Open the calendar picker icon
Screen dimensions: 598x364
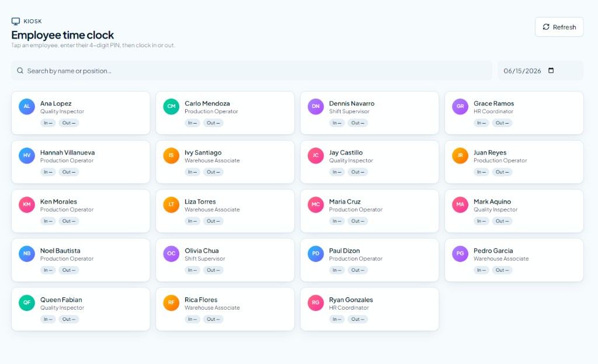[x=551, y=71]
